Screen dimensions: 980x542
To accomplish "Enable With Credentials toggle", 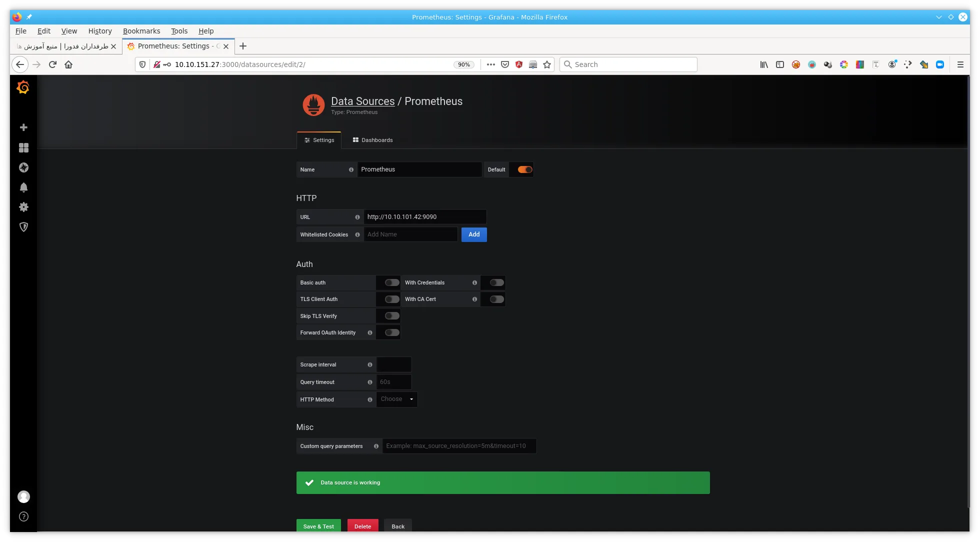I will [x=496, y=282].
